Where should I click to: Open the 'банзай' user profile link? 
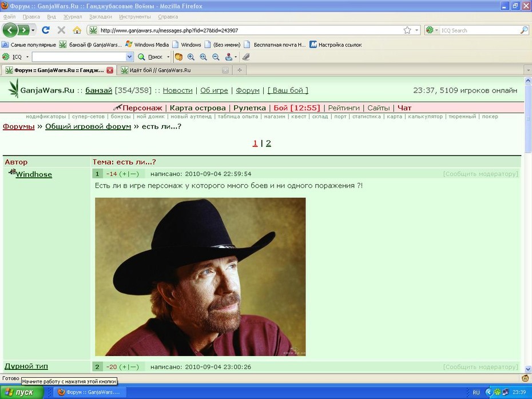[x=99, y=90]
